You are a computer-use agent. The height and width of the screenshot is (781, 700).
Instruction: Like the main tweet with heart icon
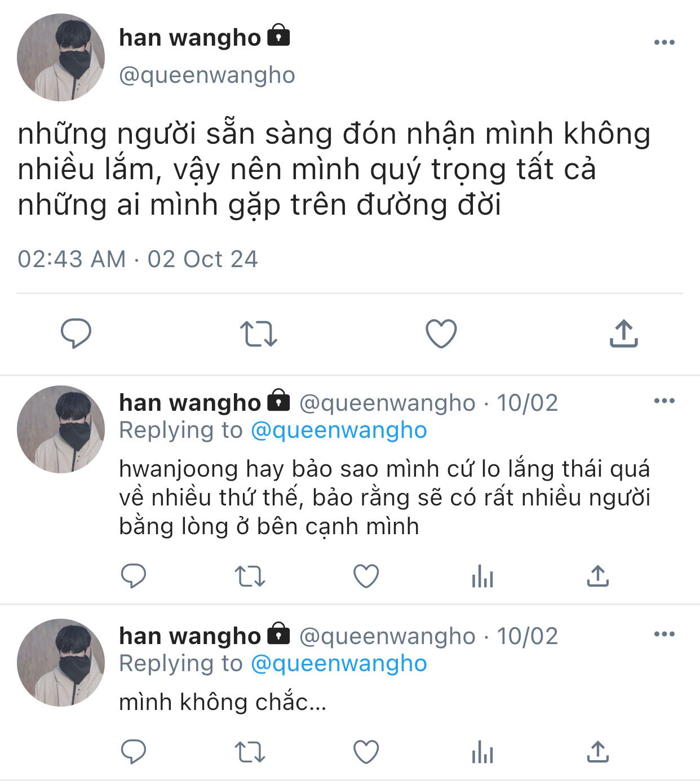[441, 334]
